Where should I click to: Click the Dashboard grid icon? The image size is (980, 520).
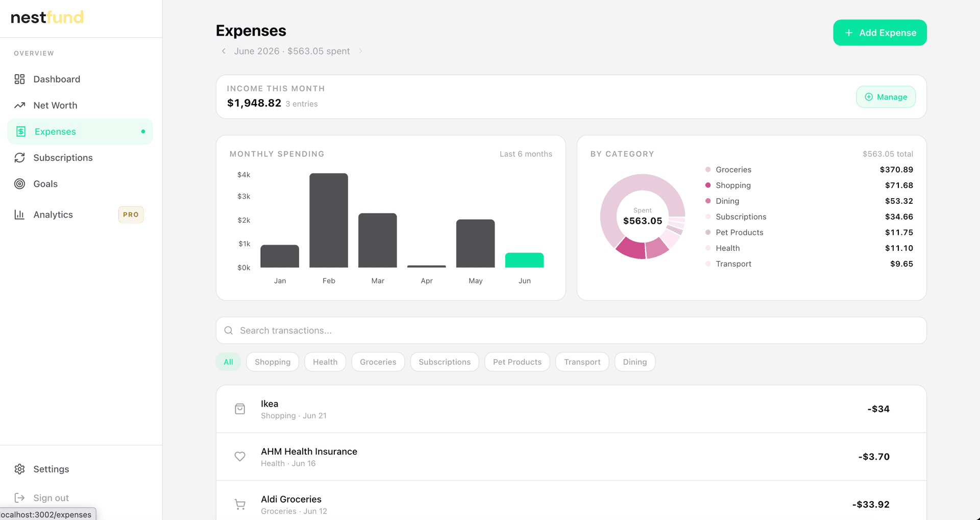coord(19,79)
